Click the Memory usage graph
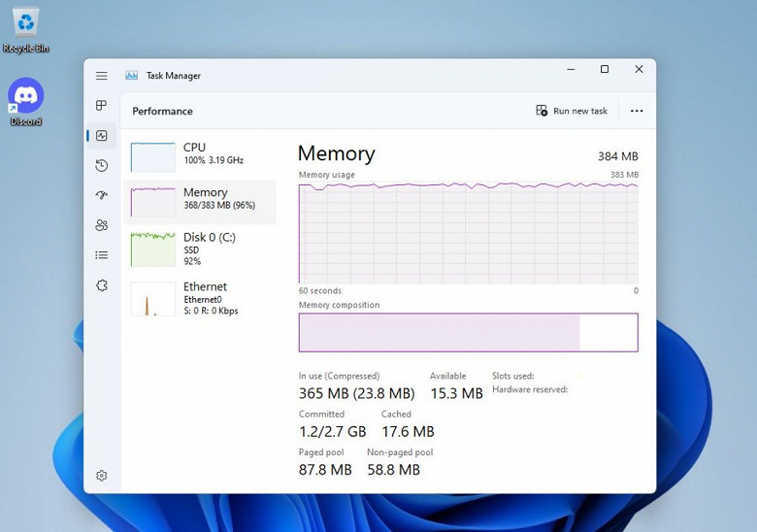This screenshot has width=757, height=532. [468, 232]
